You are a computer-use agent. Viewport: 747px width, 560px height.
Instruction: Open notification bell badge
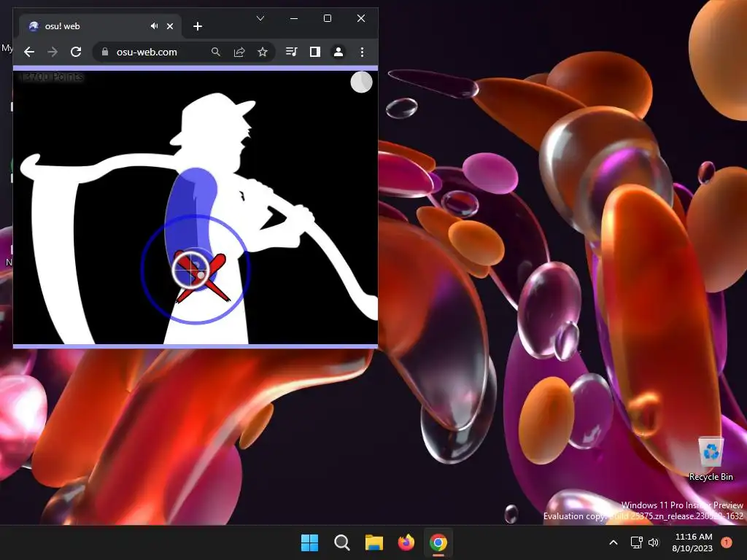[727, 542]
